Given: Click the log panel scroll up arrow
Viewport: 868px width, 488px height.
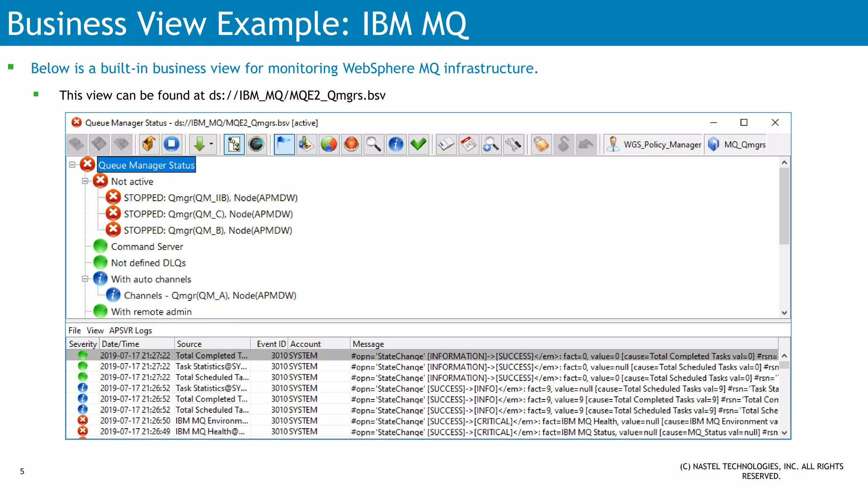Looking at the screenshot, I should (784, 356).
